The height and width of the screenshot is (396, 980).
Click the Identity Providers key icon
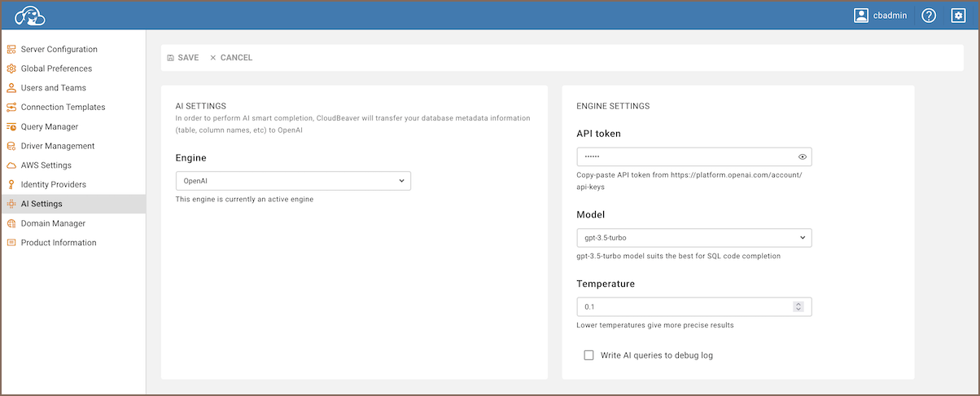click(11, 185)
